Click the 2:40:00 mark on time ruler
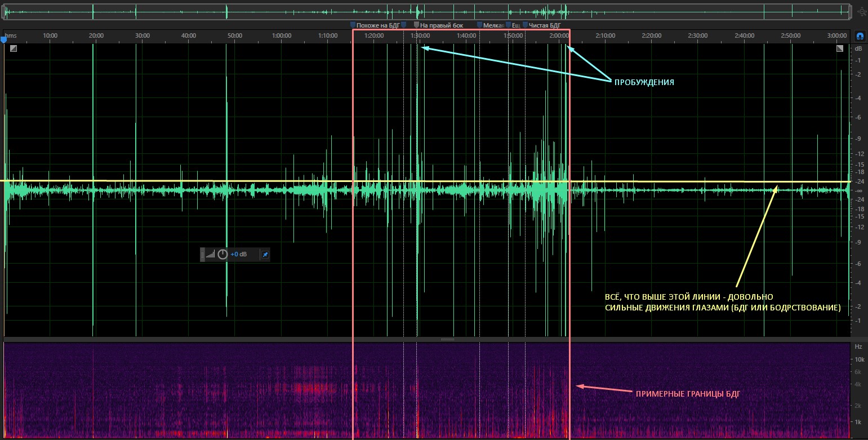 point(745,35)
